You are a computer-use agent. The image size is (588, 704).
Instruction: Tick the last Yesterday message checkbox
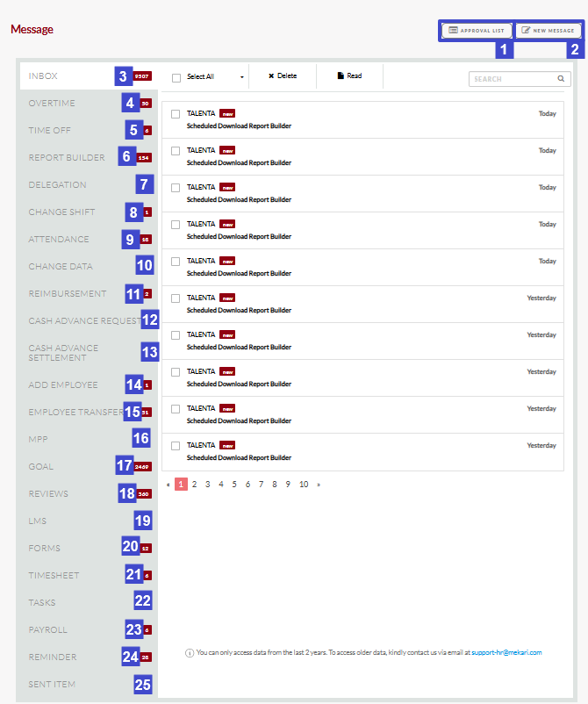176,446
